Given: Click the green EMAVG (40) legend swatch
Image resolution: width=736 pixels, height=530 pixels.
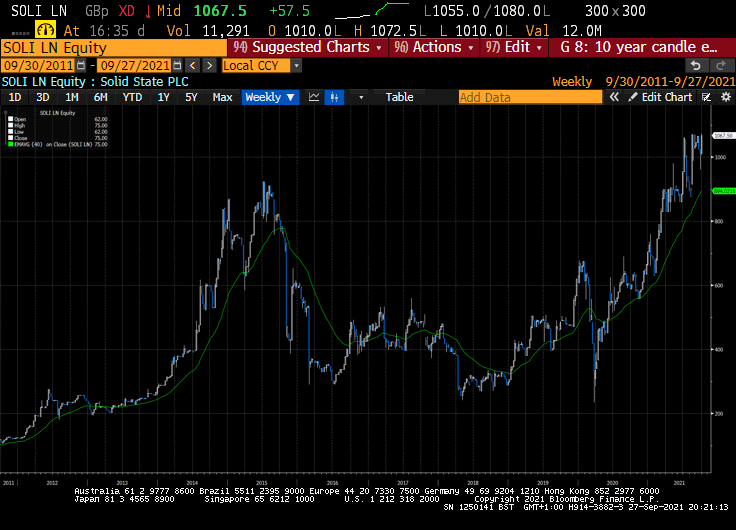Looking at the screenshot, I should pyautogui.click(x=11, y=145).
